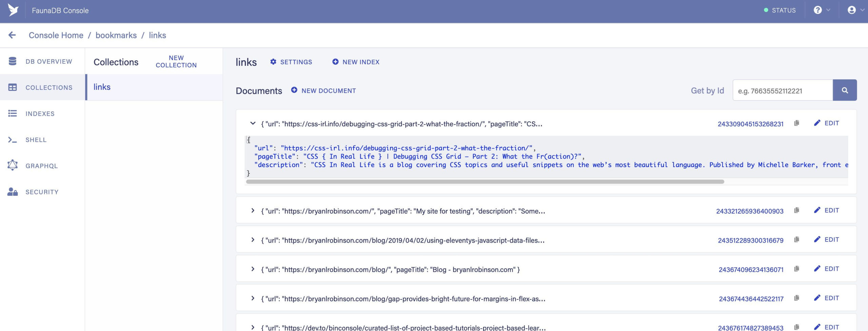Viewport: 868px width, 331px height.
Task: Select the links collection item
Action: (154, 87)
